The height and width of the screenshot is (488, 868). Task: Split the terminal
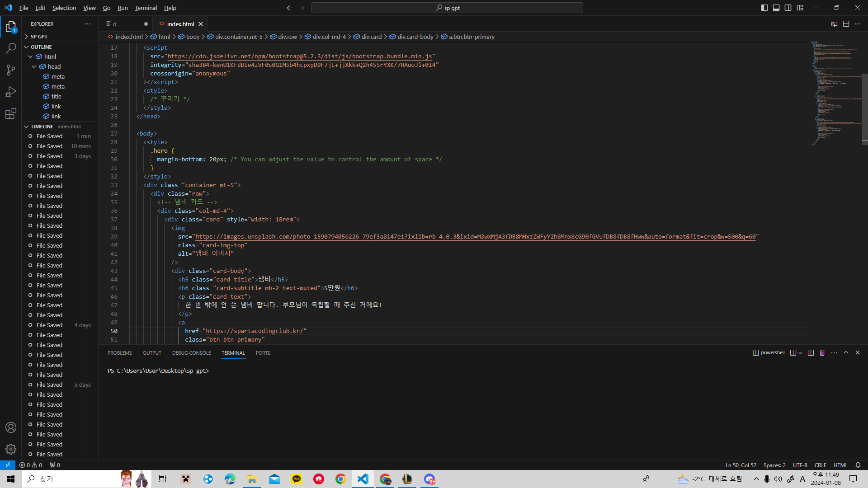pos(811,352)
